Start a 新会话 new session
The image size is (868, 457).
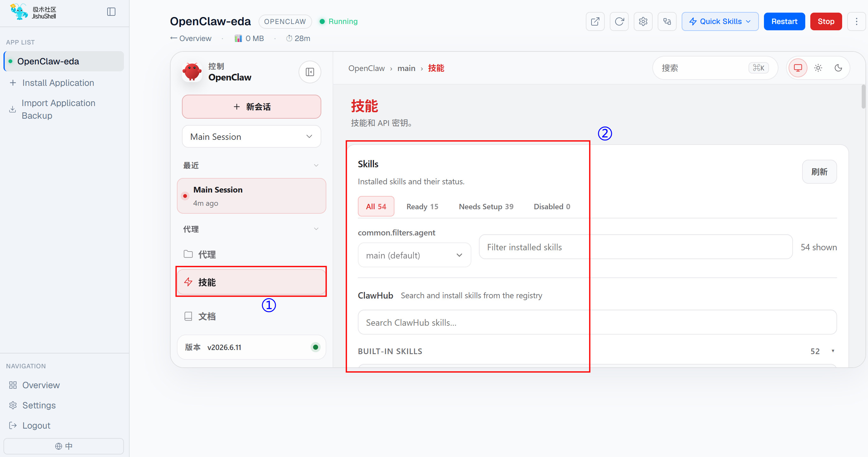click(251, 107)
